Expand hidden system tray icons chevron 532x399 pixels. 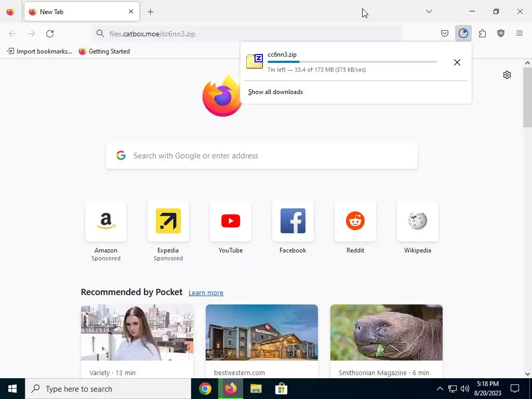(440, 389)
